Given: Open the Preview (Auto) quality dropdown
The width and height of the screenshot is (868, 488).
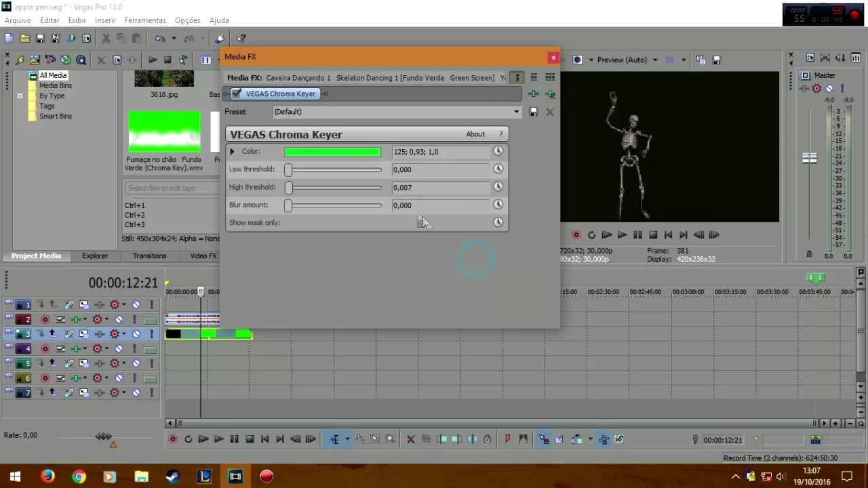Looking at the screenshot, I should [x=654, y=60].
